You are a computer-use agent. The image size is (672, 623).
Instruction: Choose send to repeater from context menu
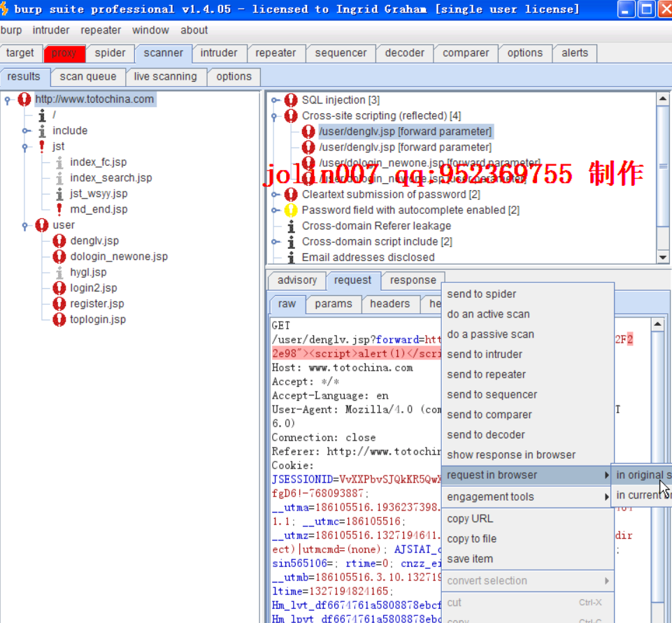[527, 375]
